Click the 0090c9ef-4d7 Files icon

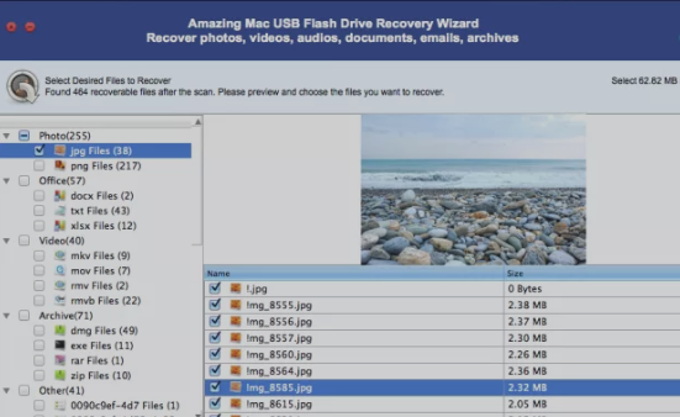[60, 405]
